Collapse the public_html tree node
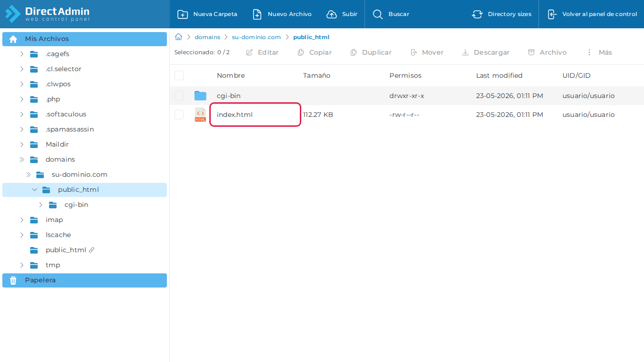 (34, 189)
